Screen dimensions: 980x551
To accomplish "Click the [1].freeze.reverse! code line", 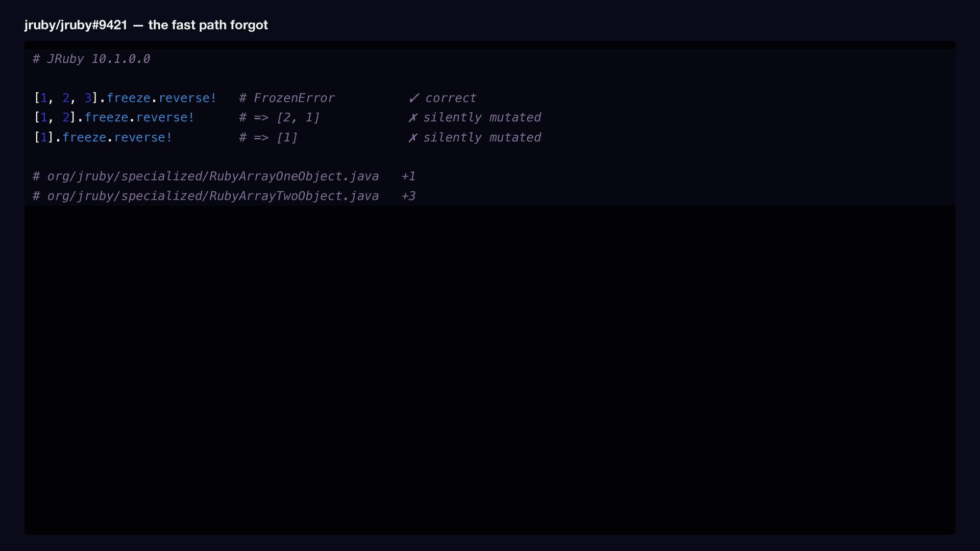I will [x=103, y=138].
